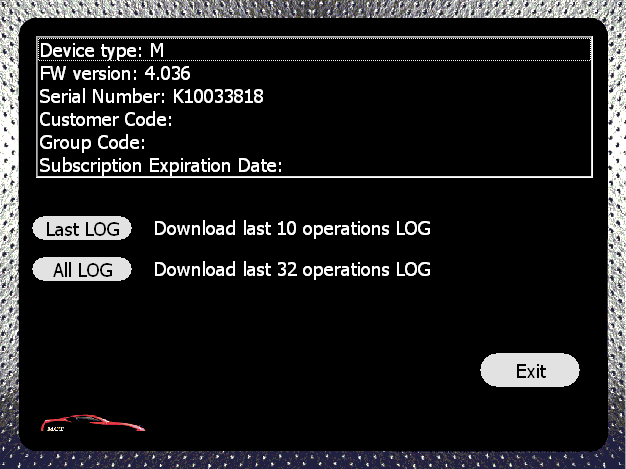This screenshot has height=469, width=626.
Task: Click the blank value after Group Code
Action: coord(368,142)
